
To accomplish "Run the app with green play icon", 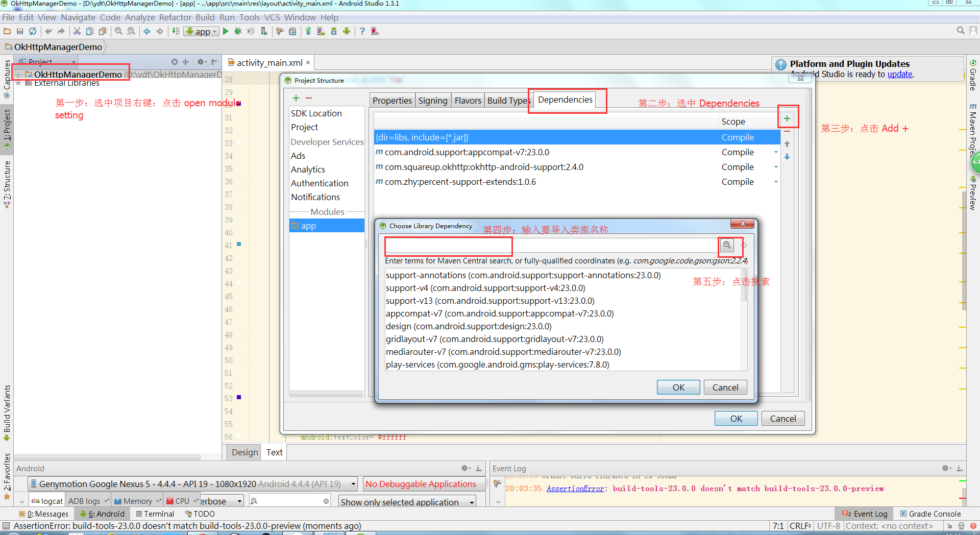I will pyautogui.click(x=226, y=31).
